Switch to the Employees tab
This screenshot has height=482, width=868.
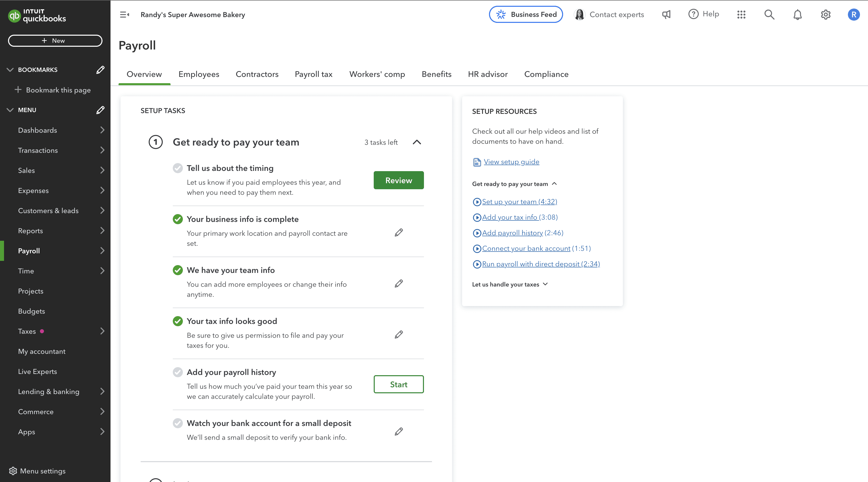(199, 74)
